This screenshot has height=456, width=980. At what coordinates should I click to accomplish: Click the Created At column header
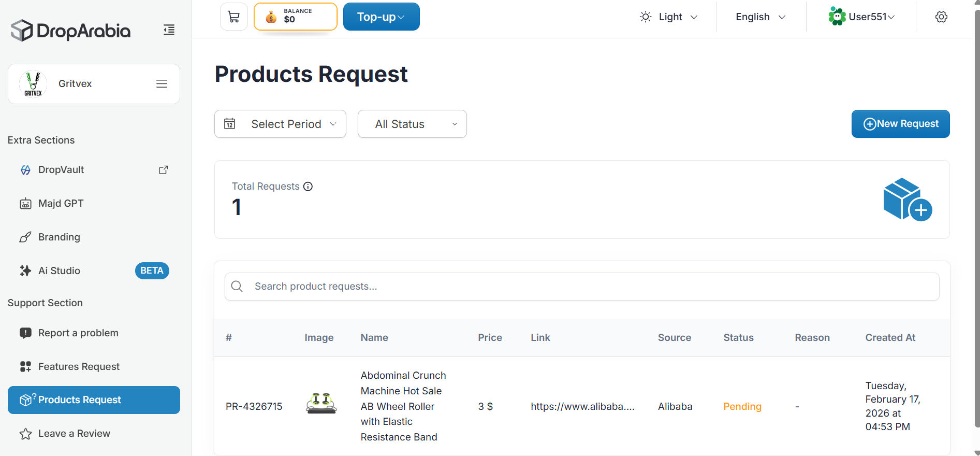click(x=890, y=338)
